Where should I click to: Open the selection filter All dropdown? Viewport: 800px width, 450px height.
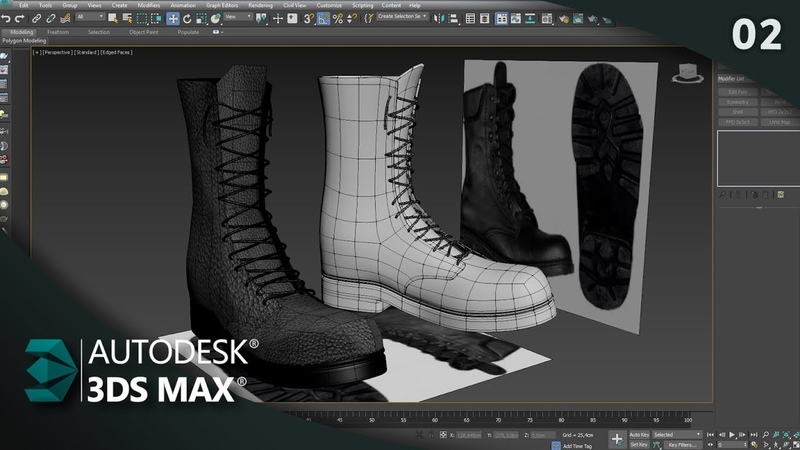pyautogui.click(x=90, y=17)
